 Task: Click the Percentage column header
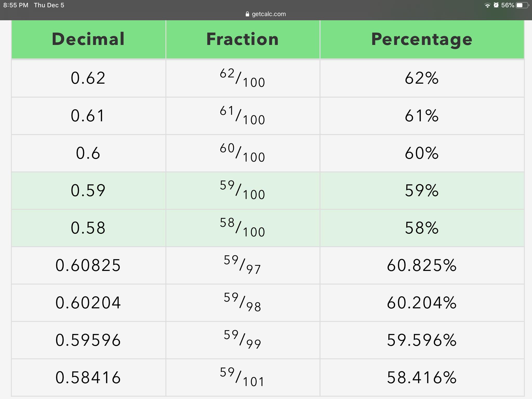pos(422,39)
